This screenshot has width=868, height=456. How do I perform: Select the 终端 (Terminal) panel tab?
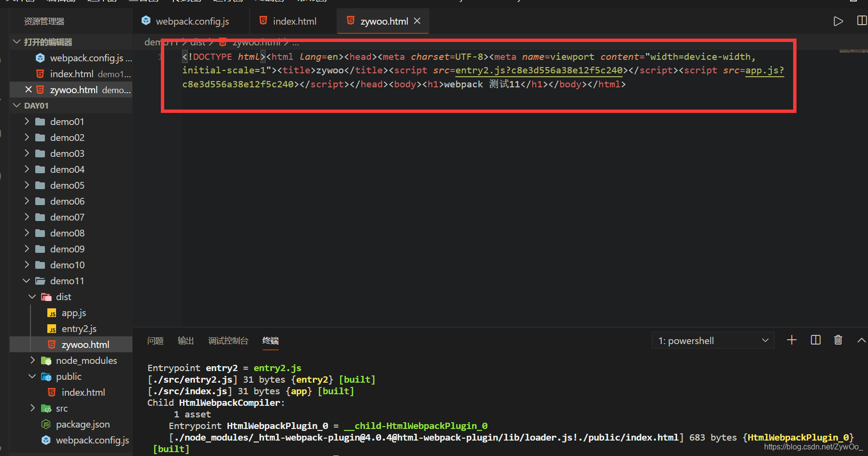point(270,341)
